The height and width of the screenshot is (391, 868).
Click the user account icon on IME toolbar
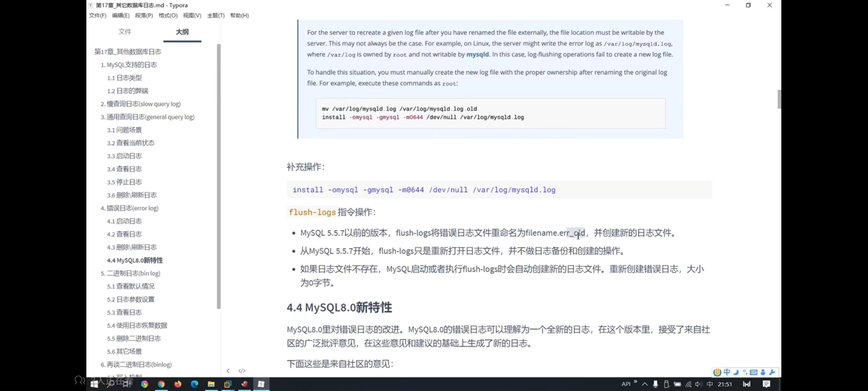[x=763, y=372]
